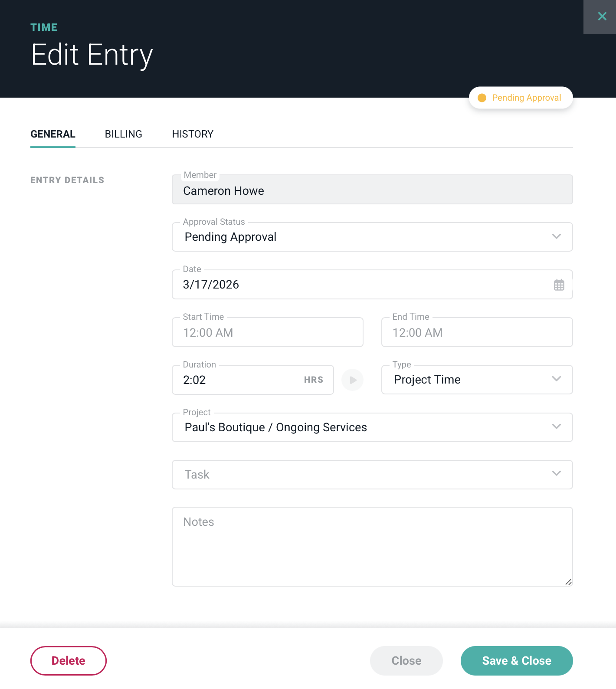Click into the Notes text area
Image resolution: width=616 pixels, height=689 pixels.
click(x=372, y=547)
